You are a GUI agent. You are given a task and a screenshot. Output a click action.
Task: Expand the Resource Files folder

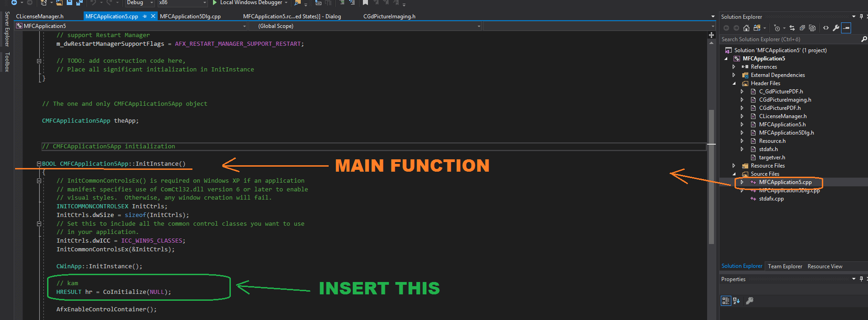[x=734, y=166]
